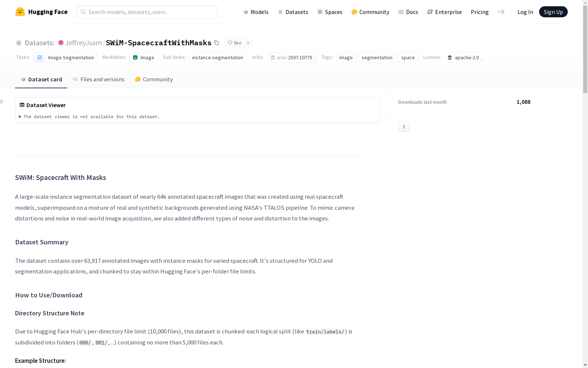588x368 pixels.
Task: Click the Datasets breadcrumb icon
Action: (x=19, y=43)
